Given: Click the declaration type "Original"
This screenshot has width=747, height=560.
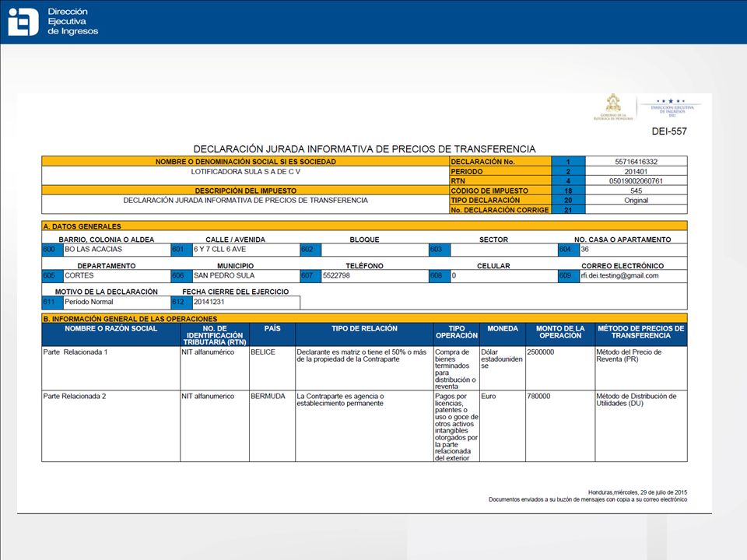Looking at the screenshot, I should (636, 201).
